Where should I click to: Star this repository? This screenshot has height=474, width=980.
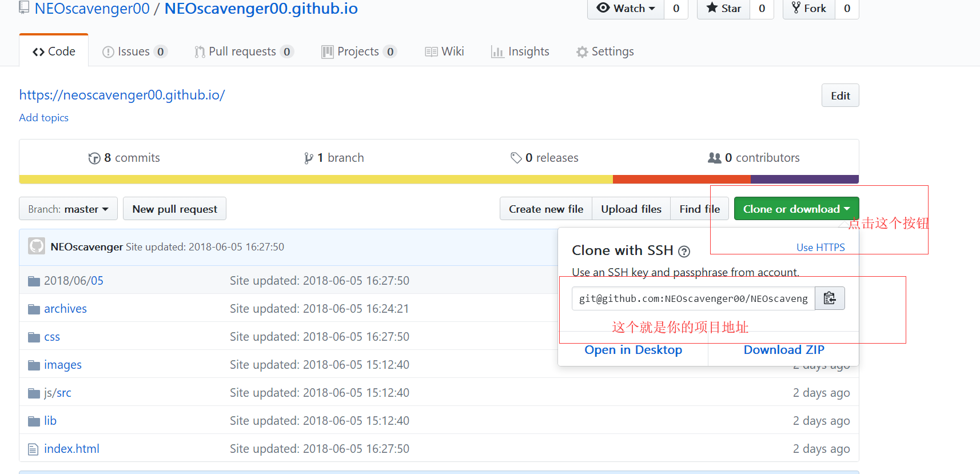pos(723,9)
